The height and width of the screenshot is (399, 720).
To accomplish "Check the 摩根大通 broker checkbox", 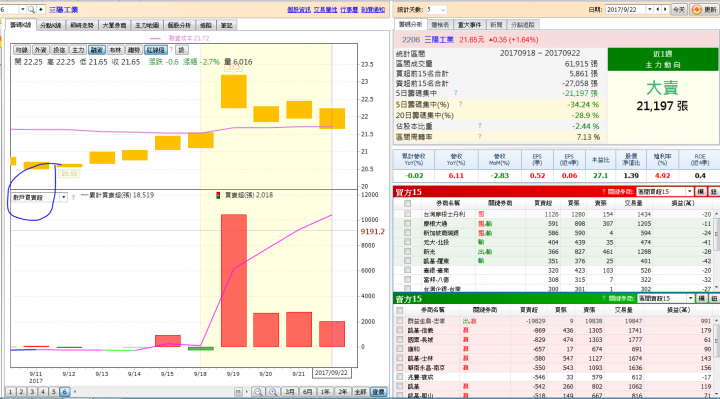I will pyautogui.click(x=407, y=224).
